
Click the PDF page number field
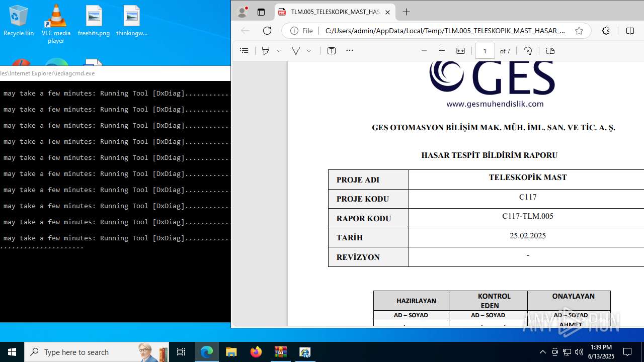[x=485, y=51]
